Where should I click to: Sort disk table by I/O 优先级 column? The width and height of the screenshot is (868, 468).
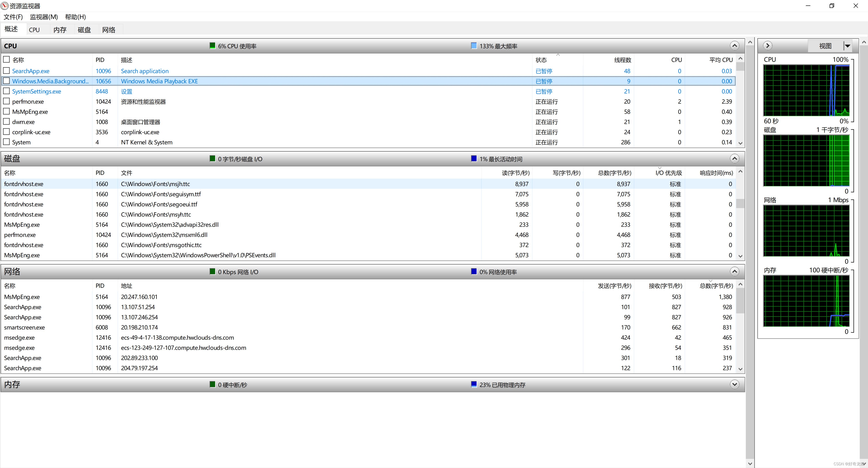(x=659, y=173)
